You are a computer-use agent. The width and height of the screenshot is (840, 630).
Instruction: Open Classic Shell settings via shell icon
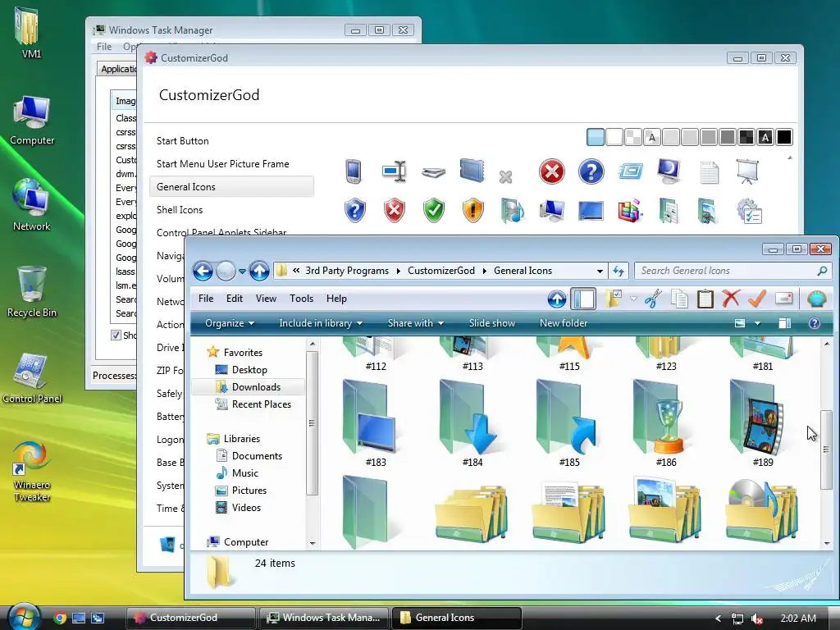coord(816,299)
